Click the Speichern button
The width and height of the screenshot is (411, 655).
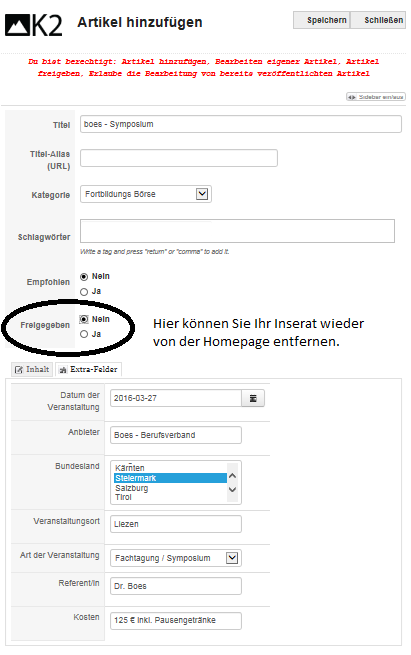322,20
